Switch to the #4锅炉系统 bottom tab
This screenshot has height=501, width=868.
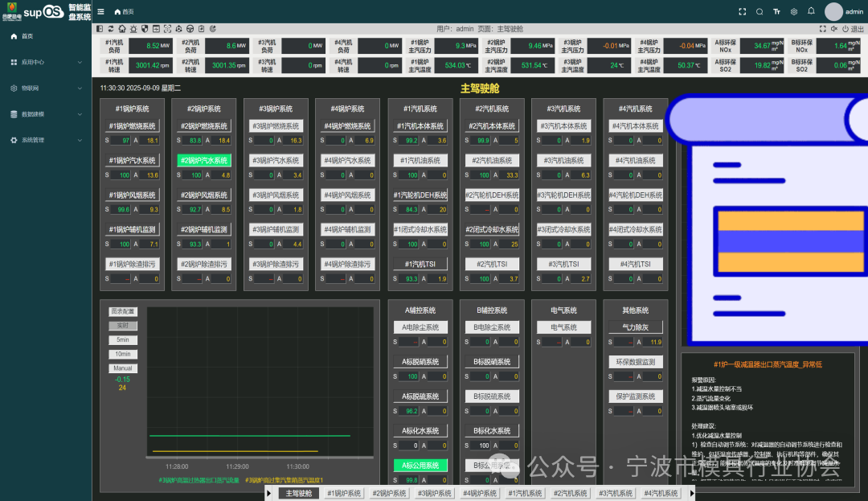pyautogui.click(x=480, y=493)
